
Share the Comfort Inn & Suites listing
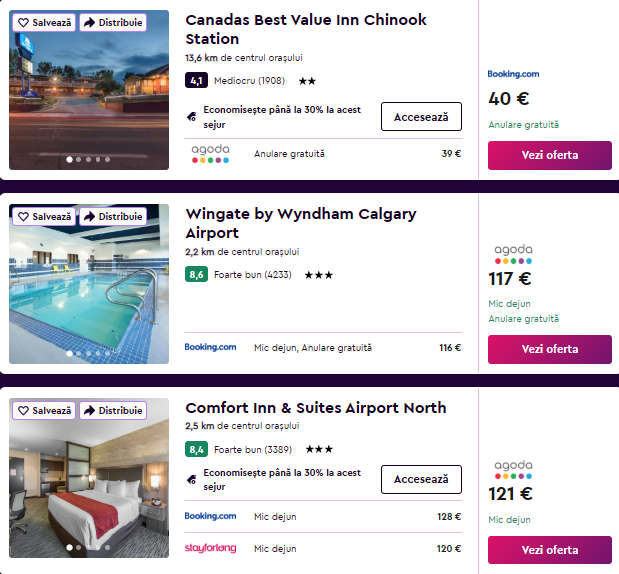(x=112, y=410)
